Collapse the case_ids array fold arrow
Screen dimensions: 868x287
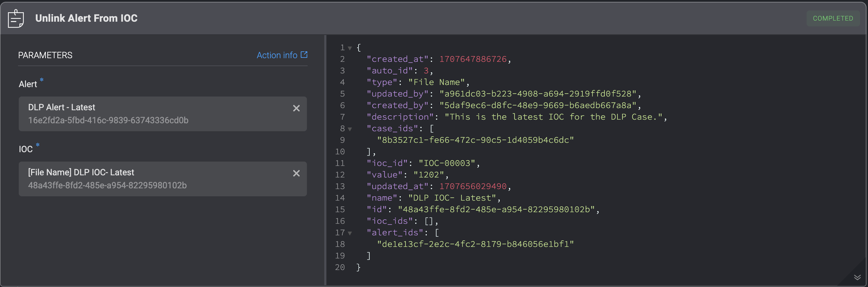[x=350, y=129]
